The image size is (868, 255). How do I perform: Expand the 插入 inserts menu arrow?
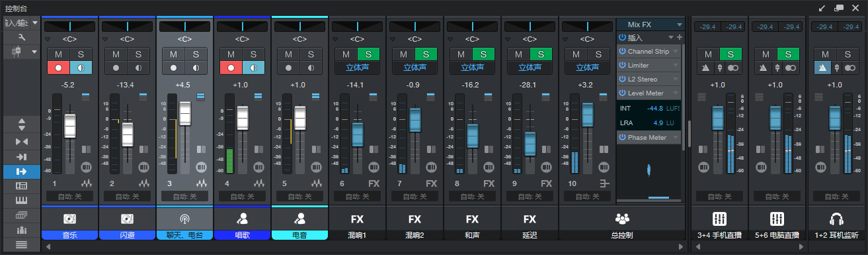click(670, 38)
